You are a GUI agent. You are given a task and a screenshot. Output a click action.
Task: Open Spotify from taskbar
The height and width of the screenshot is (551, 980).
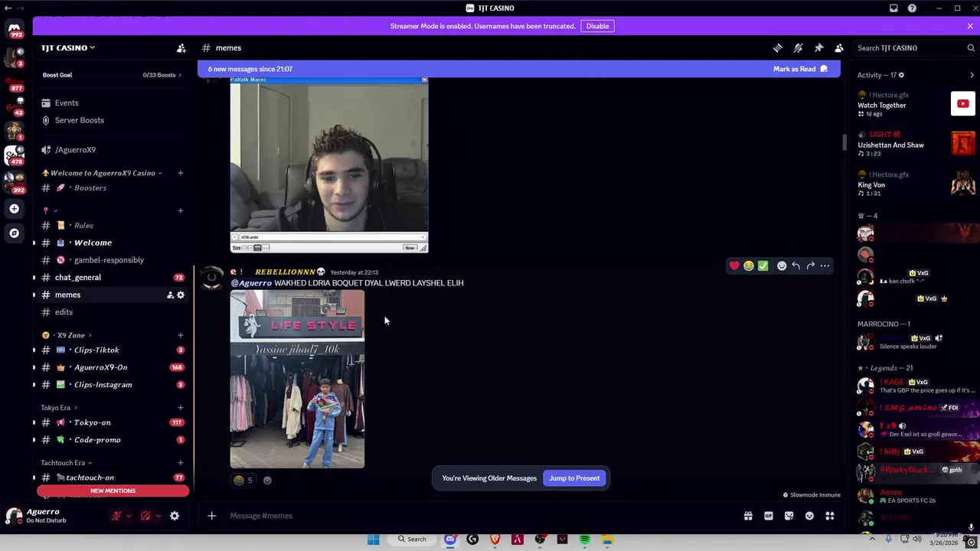(x=585, y=540)
